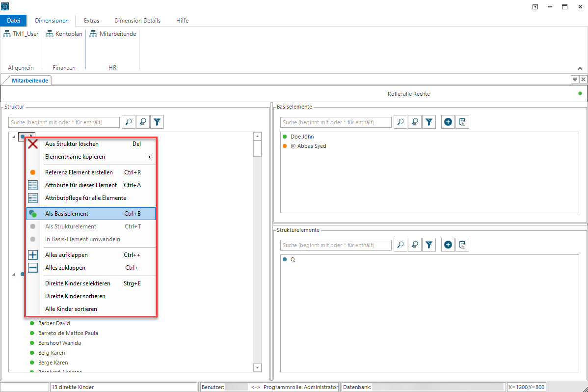Select Alles aufklappen
The height and width of the screenshot is (392, 588).
pyautogui.click(x=91, y=255)
